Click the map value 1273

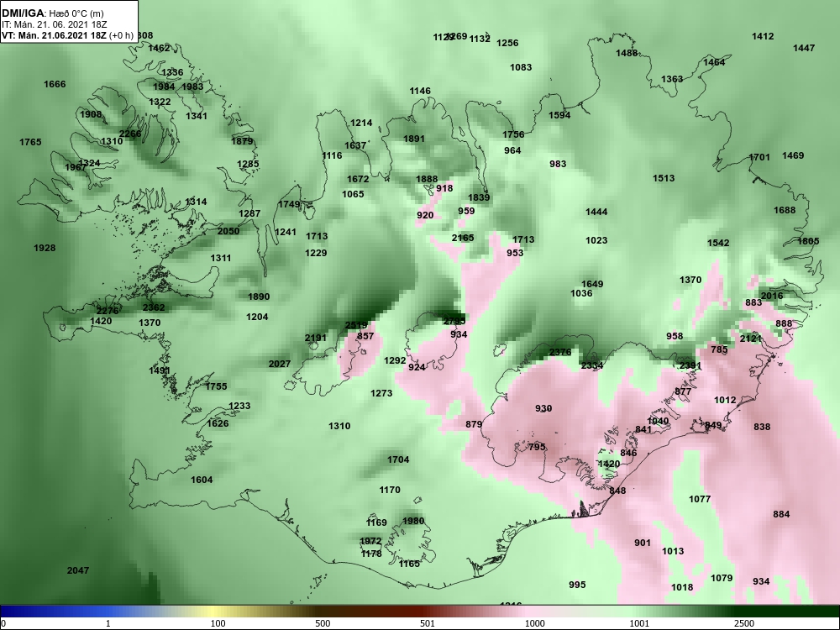point(381,393)
